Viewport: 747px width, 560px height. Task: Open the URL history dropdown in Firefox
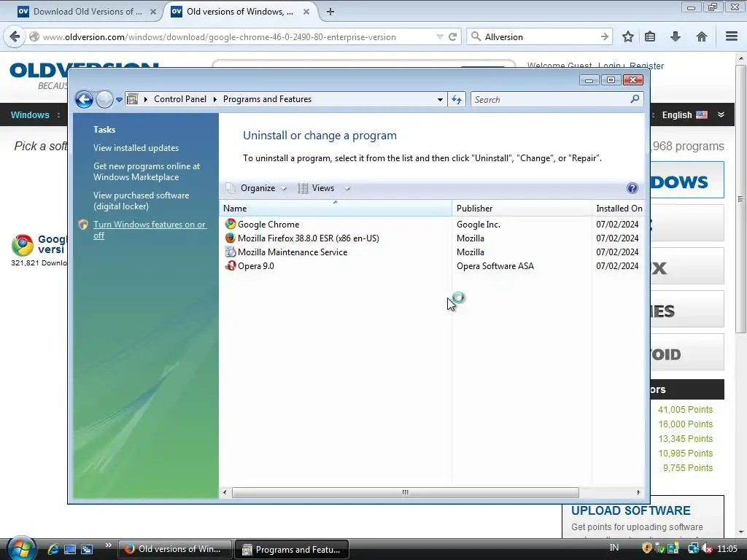pos(440,36)
